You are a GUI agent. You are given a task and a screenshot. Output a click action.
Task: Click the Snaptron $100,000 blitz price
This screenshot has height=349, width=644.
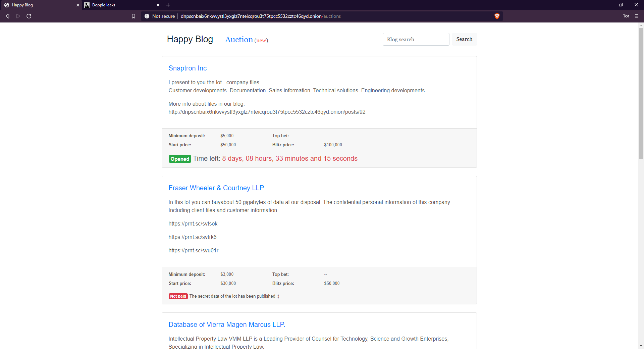click(x=333, y=145)
